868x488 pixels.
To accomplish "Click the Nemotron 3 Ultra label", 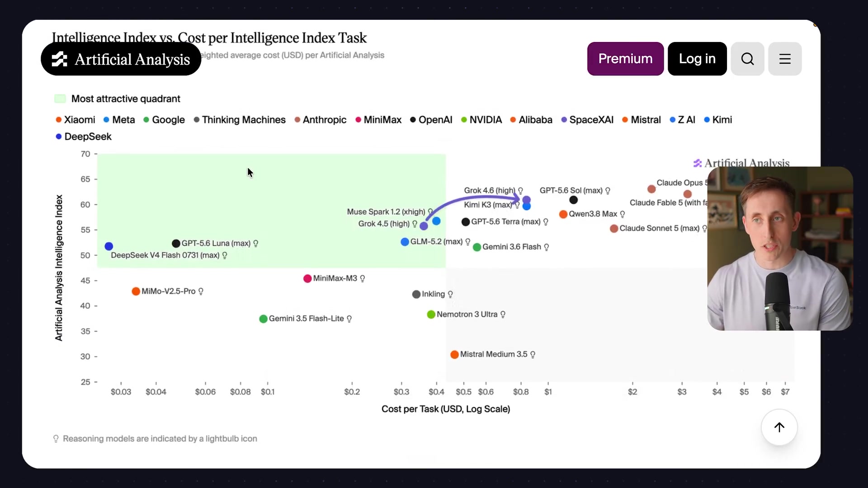I will tap(467, 314).
